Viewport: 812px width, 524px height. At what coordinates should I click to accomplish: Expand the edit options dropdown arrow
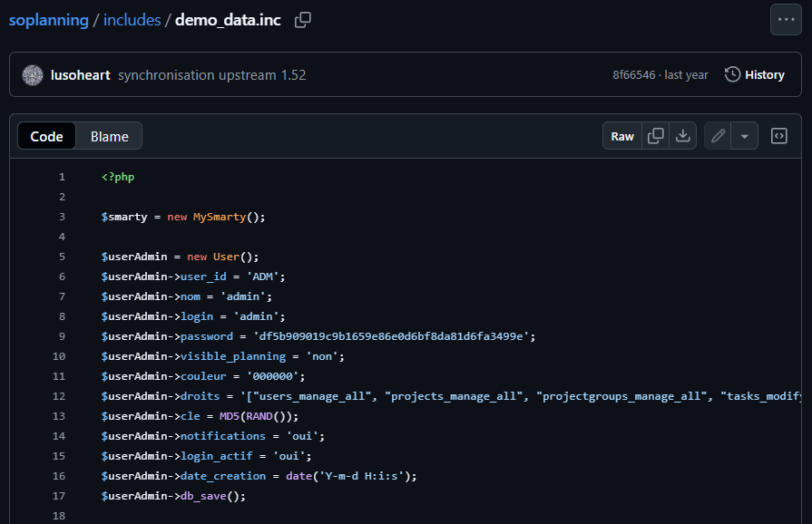click(745, 136)
